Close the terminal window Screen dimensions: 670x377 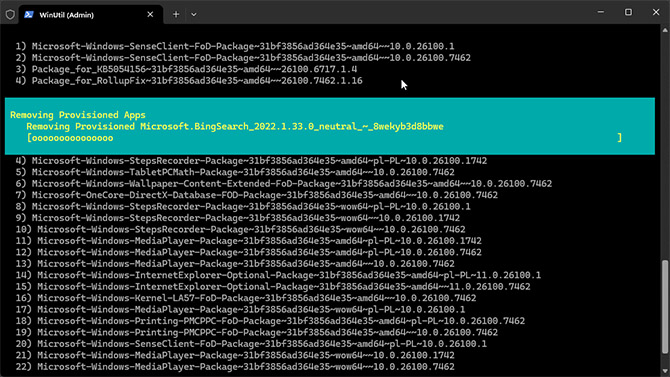[656, 12]
